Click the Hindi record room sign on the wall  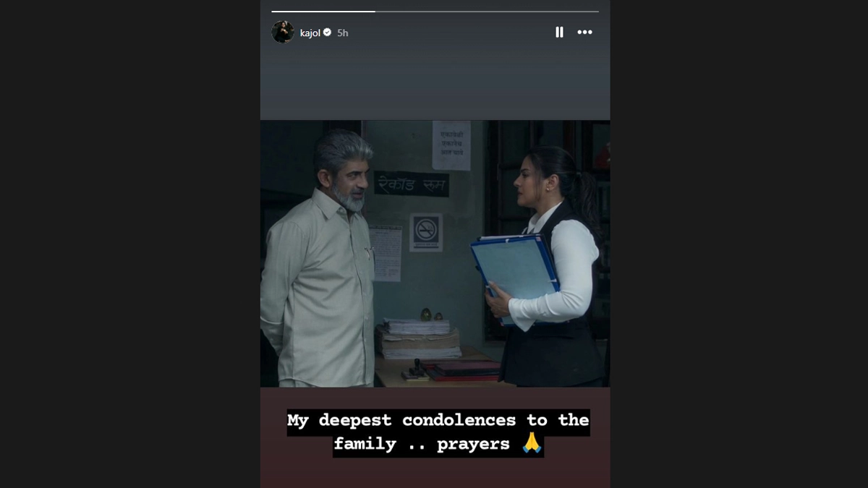[x=411, y=184]
